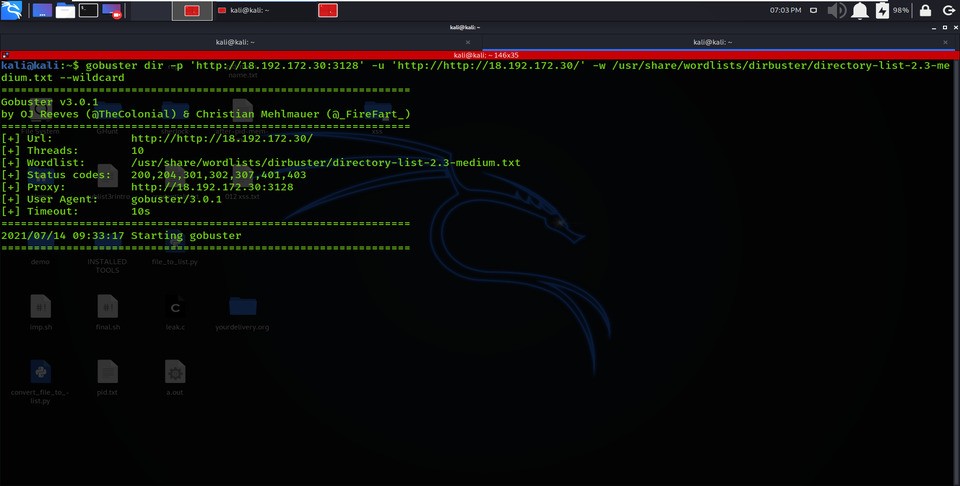Switch to the right kali@kali terminal tab

[713, 42]
